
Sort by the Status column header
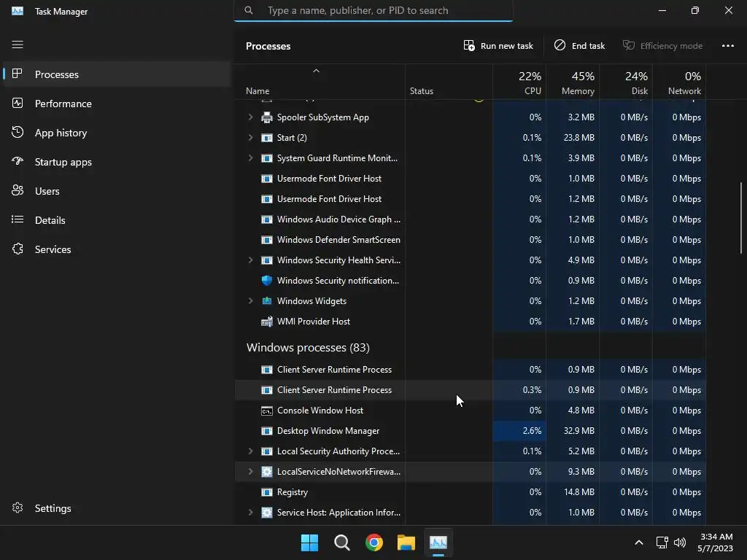449,82
